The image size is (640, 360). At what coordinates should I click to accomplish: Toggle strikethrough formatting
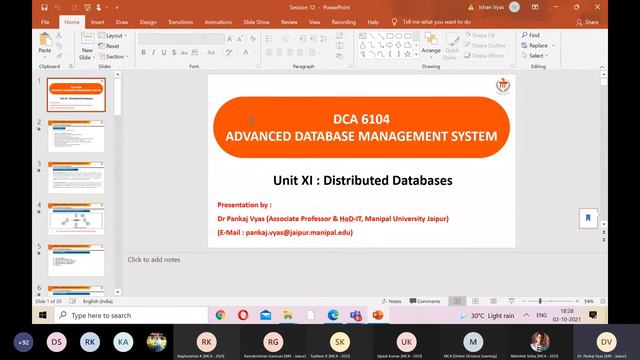[x=184, y=52]
